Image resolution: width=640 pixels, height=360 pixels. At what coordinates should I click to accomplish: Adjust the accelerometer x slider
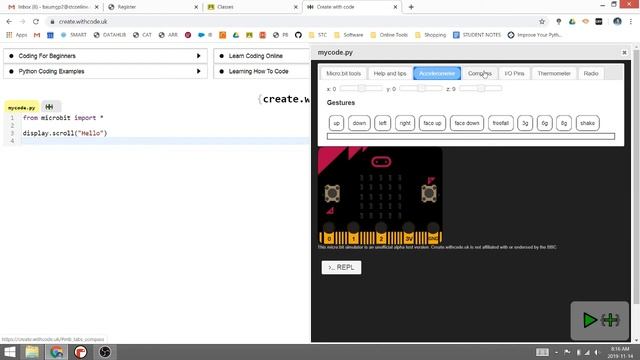pos(361,88)
